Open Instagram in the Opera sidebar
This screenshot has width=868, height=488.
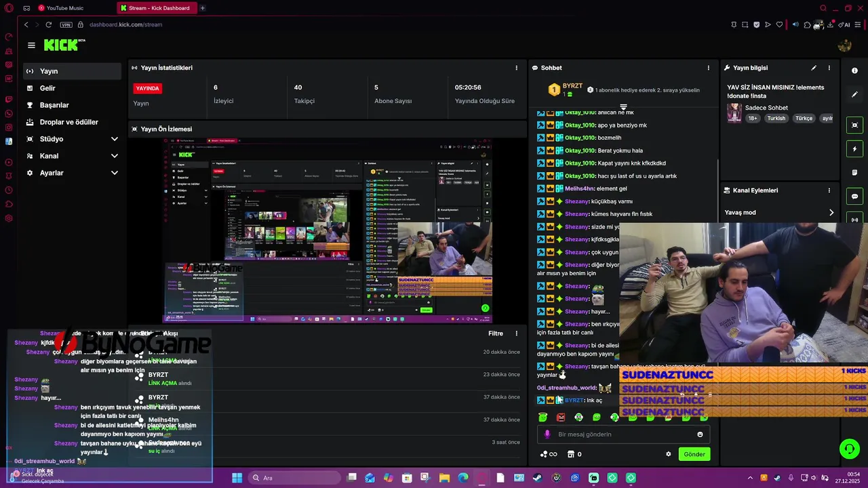pyautogui.click(x=9, y=127)
